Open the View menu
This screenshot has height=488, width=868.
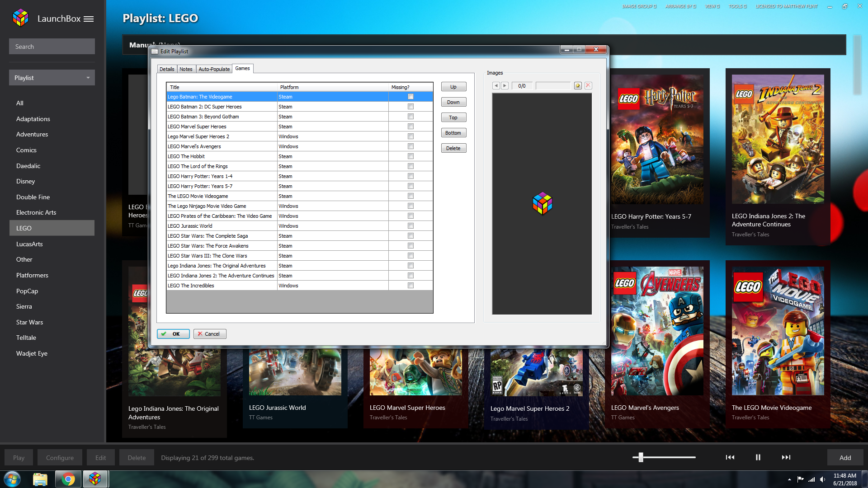(x=712, y=6)
